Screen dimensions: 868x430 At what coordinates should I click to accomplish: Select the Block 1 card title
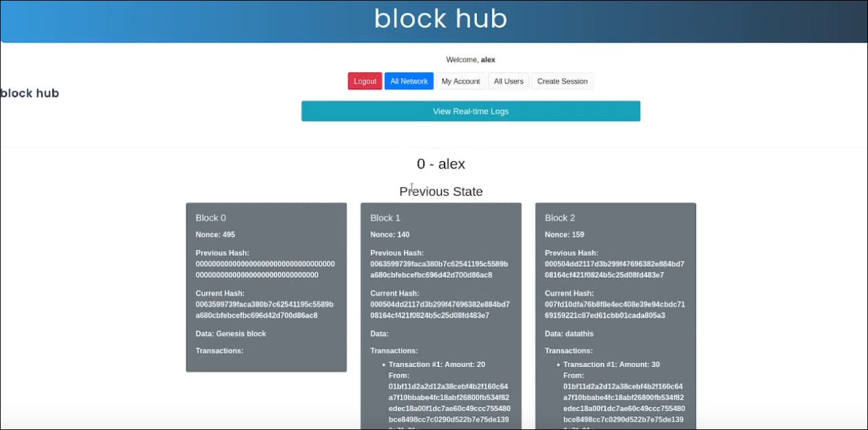point(386,218)
